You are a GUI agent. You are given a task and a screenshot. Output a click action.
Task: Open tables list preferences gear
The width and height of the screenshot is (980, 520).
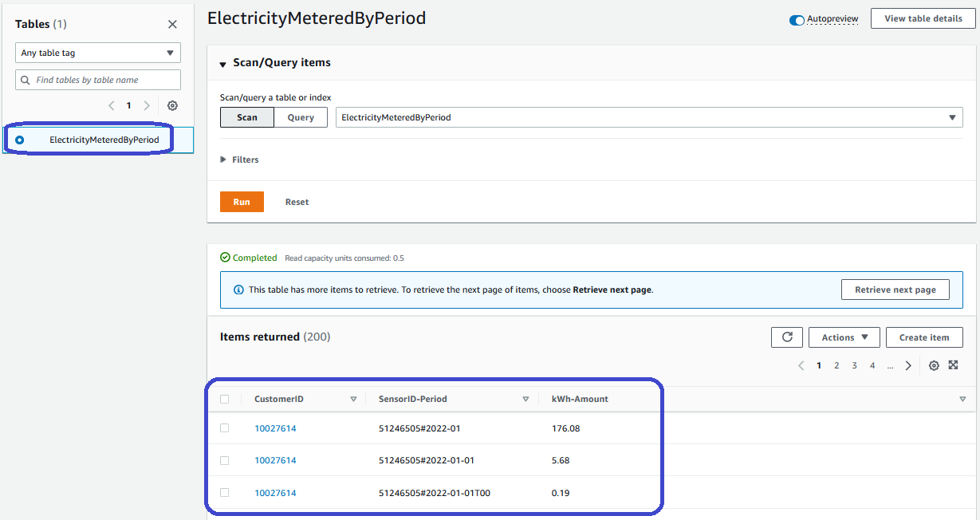[x=172, y=105]
